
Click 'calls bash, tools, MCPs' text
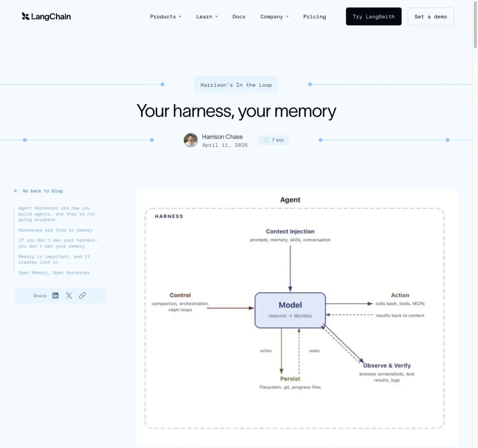(400, 304)
